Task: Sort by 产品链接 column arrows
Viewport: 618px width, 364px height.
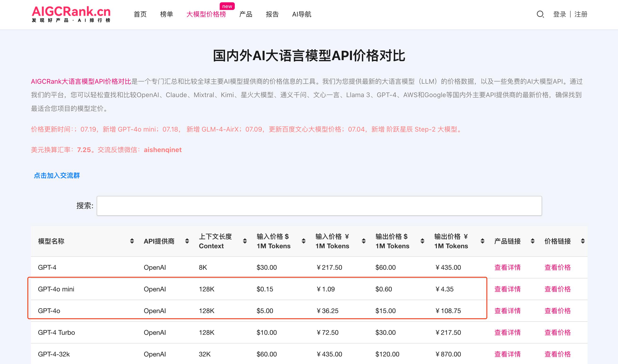Action: coord(532,241)
